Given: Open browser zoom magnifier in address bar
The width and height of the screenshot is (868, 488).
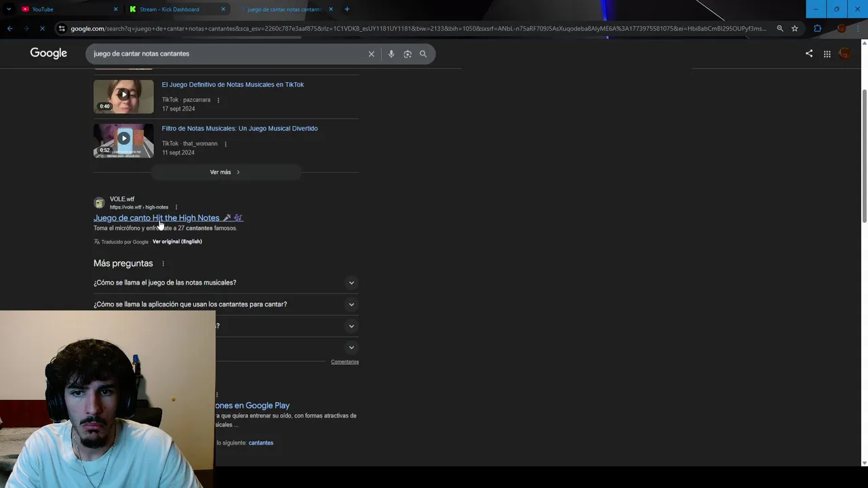Looking at the screenshot, I should 780,28.
